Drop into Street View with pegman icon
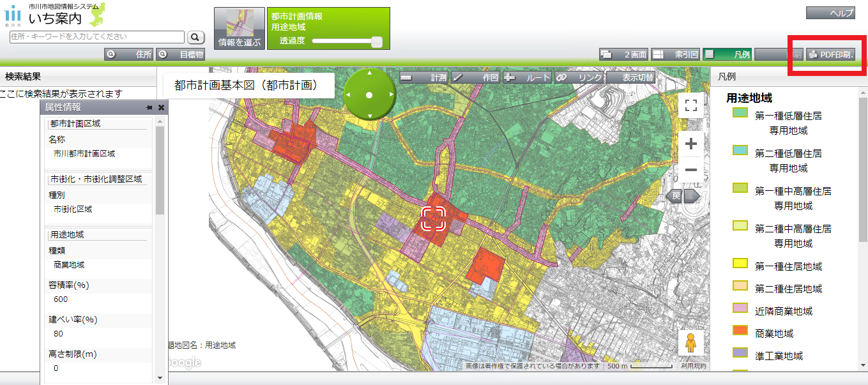Viewport: 868px width, 385px height. [x=690, y=343]
